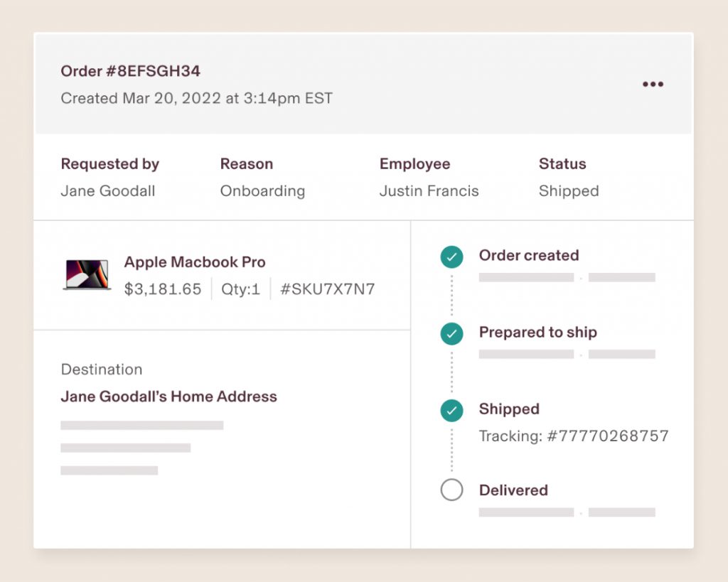The image size is (728, 582).
Task: Click Jane Goodall's Home Address destination
Action: point(169,397)
